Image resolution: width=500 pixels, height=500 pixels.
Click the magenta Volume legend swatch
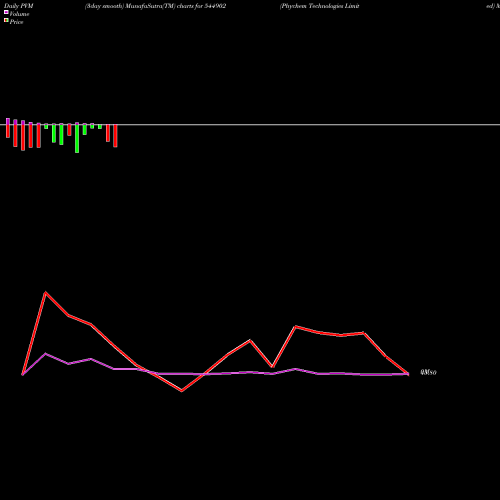[x=6, y=12]
